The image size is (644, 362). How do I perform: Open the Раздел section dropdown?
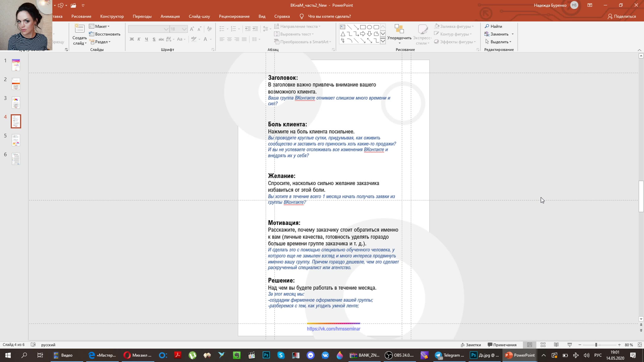pyautogui.click(x=100, y=42)
